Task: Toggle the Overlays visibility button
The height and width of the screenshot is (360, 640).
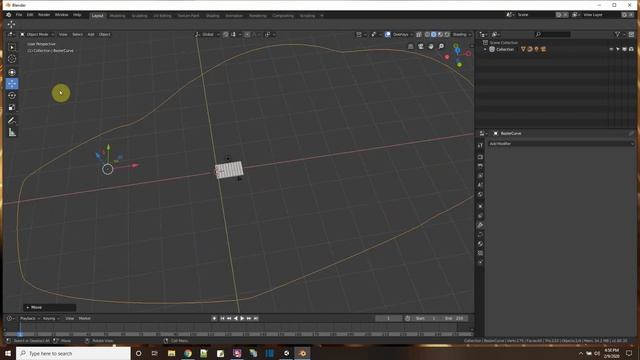Action: pyautogui.click(x=388, y=34)
